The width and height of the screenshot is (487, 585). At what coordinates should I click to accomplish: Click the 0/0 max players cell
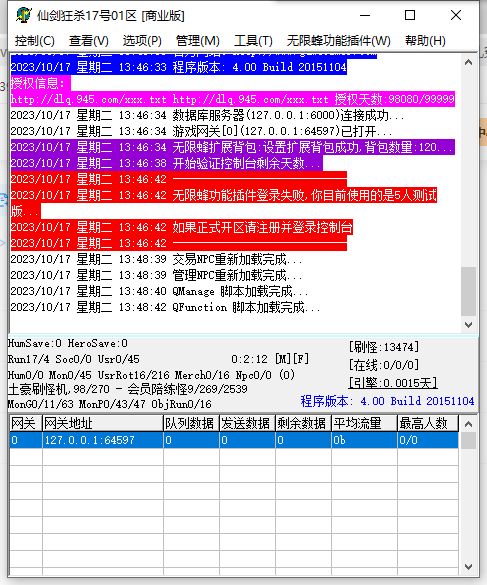pos(428,440)
